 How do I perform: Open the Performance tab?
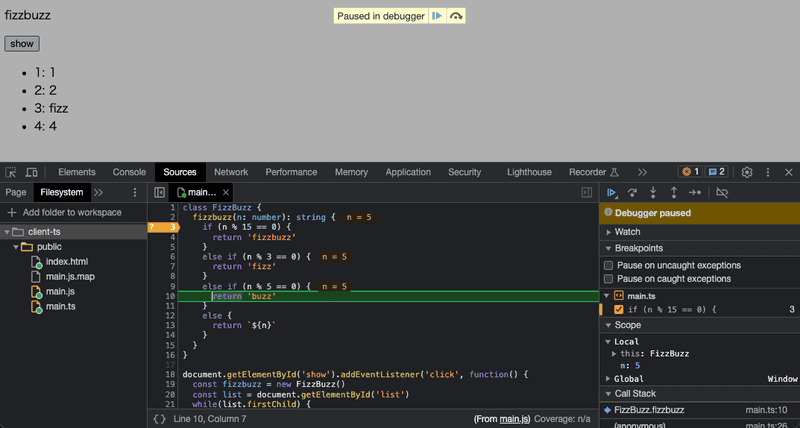tap(291, 172)
